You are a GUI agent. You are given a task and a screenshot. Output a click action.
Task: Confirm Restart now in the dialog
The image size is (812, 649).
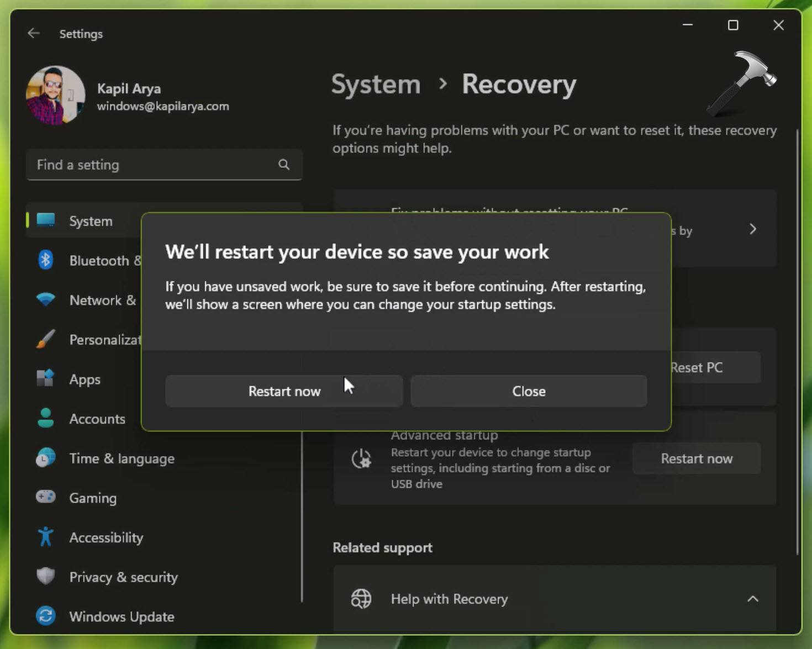pos(284,391)
